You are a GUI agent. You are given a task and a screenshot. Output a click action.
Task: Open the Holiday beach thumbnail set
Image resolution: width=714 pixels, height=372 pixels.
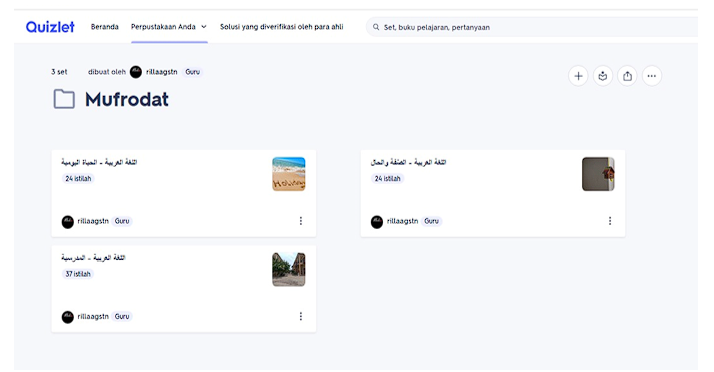289,174
